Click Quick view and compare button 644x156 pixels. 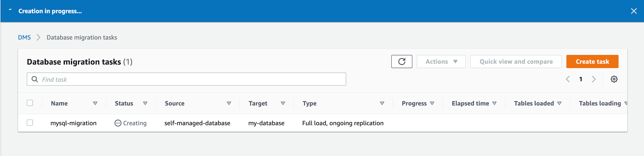pos(516,62)
